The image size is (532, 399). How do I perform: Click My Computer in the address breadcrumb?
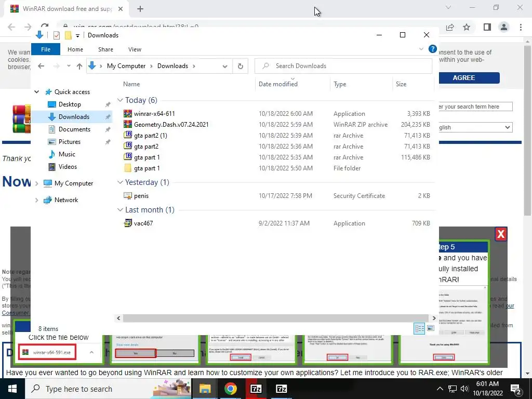coord(126,66)
